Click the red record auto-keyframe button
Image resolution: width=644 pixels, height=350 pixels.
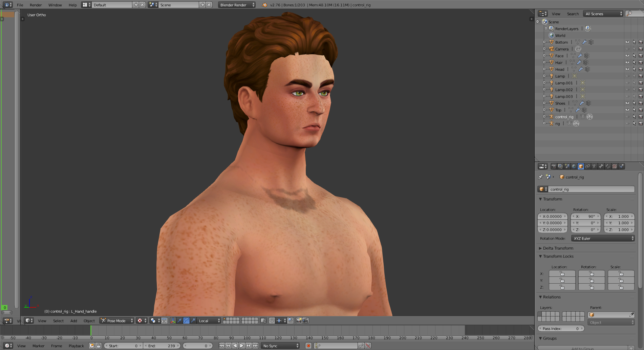click(x=308, y=346)
